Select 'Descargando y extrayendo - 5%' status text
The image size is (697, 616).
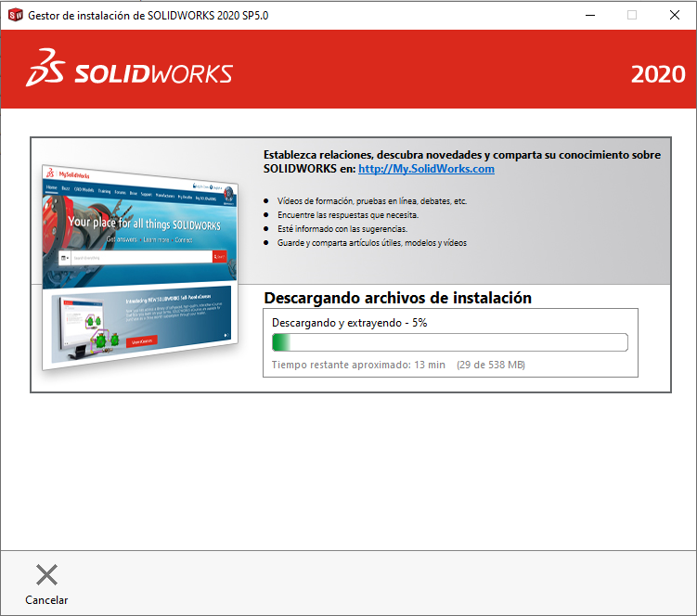(x=349, y=323)
